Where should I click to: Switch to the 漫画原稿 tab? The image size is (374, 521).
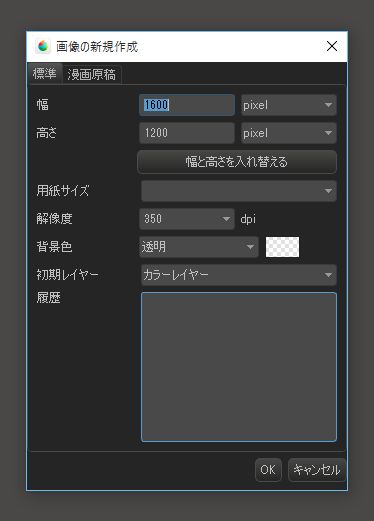(x=92, y=74)
